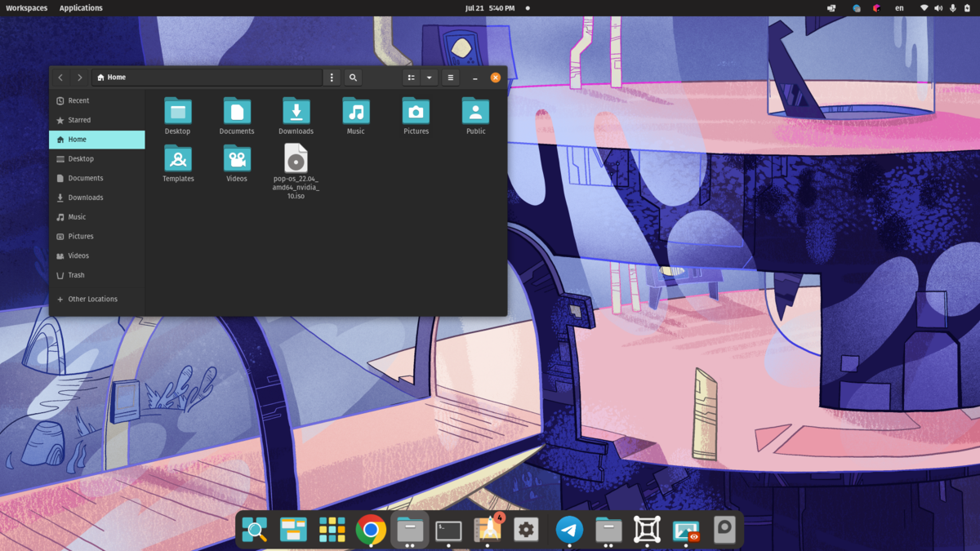Click the battery status icon
The height and width of the screenshot is (551, 980).
967,8
